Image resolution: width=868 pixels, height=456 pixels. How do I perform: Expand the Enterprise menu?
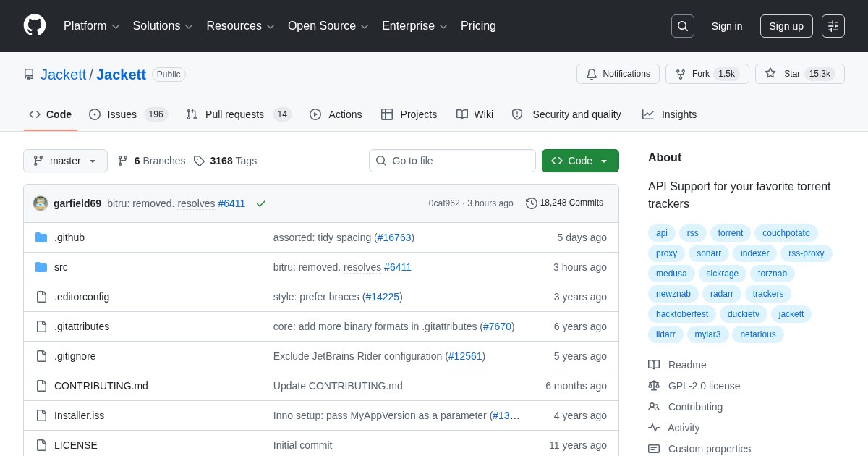(414, 26)
